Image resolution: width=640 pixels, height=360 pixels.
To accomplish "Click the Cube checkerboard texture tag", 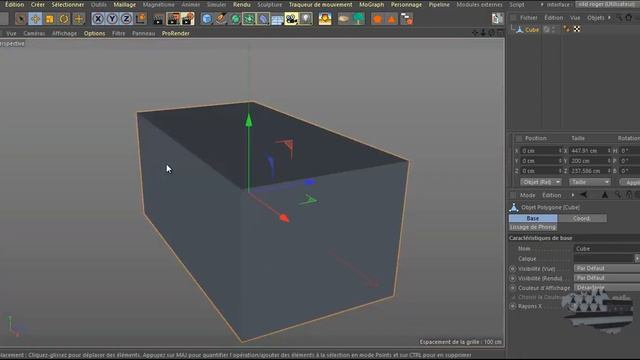I will (577, 29).
